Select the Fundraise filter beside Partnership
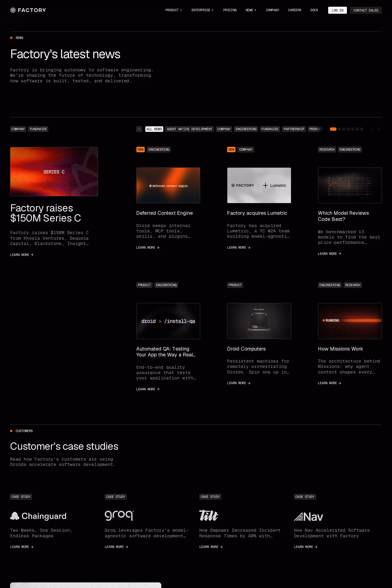Viewport: 392px width, 588px height. point(270,129)
